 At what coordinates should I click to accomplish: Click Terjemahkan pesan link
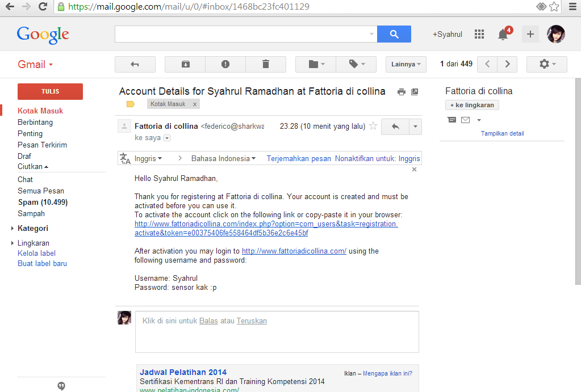click(x=299, y=158)
